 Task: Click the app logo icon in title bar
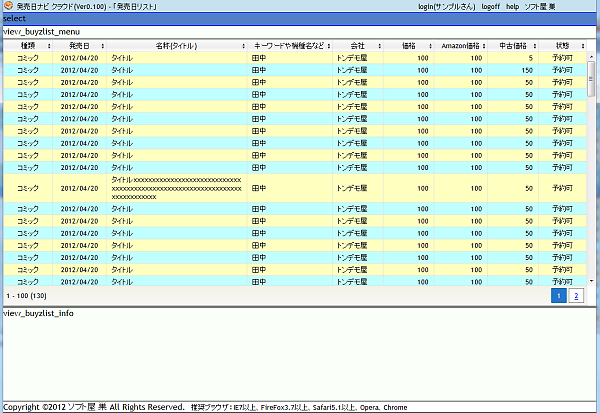pos(8,6)
